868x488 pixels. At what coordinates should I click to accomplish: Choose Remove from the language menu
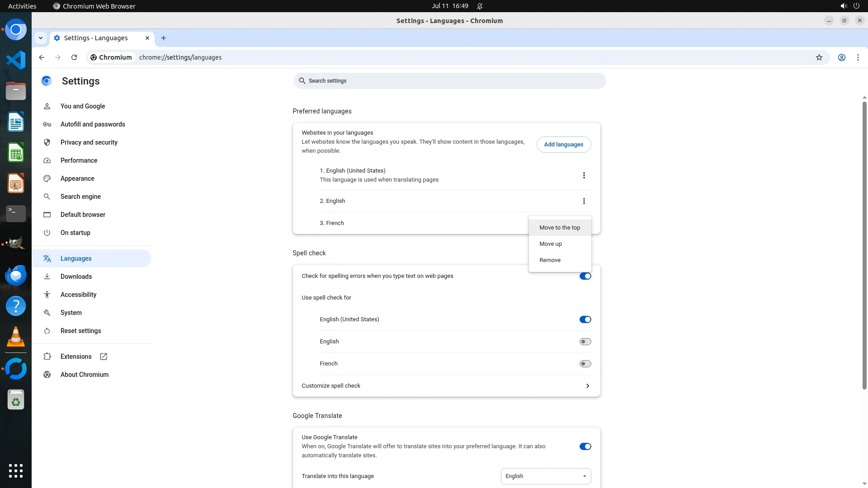click(550, 260)
